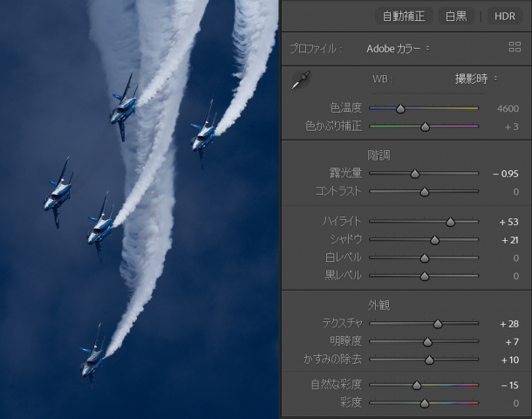Click the ハイライト slider handle
Viewport: 532px width, 419px height.
pos(450,222)
